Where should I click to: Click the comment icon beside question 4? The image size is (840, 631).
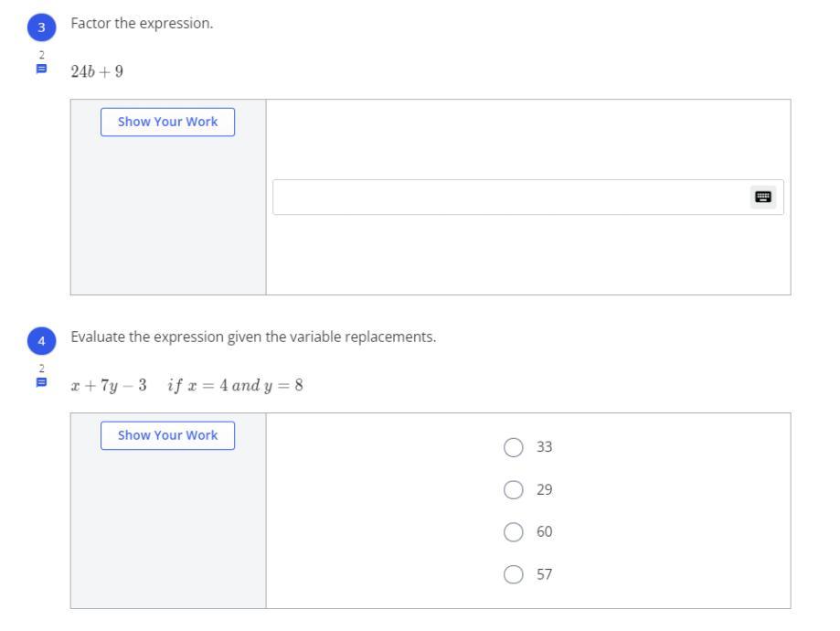coord(41,383)
